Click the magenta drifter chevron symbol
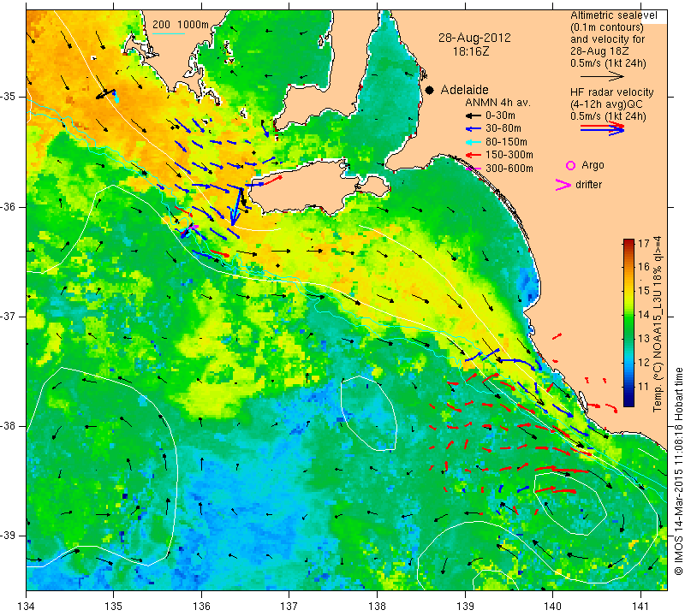The width and height of the screenshot is (685, 616). pos(563,185)
